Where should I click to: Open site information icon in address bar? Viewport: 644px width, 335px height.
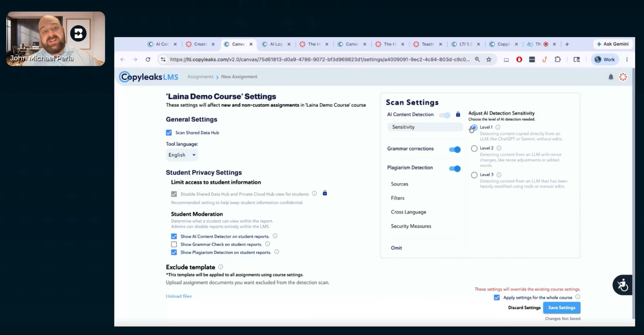coord(163,60)
